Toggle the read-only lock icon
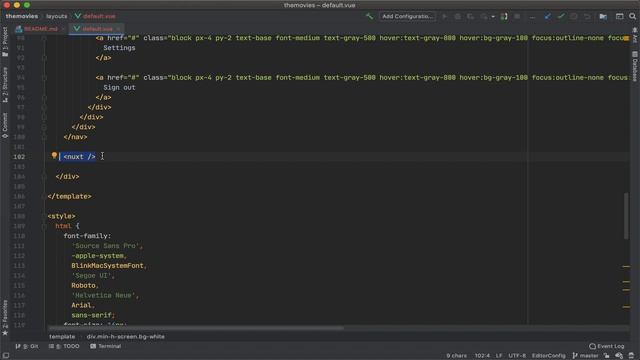This screenshot has width=640, height=360. tap(607, 356)
